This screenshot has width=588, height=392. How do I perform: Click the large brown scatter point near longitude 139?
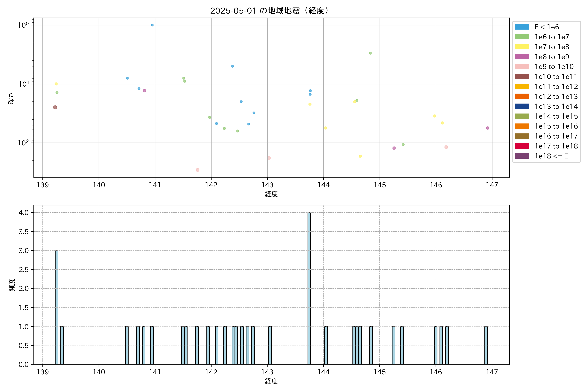click(x=55, y=107)
